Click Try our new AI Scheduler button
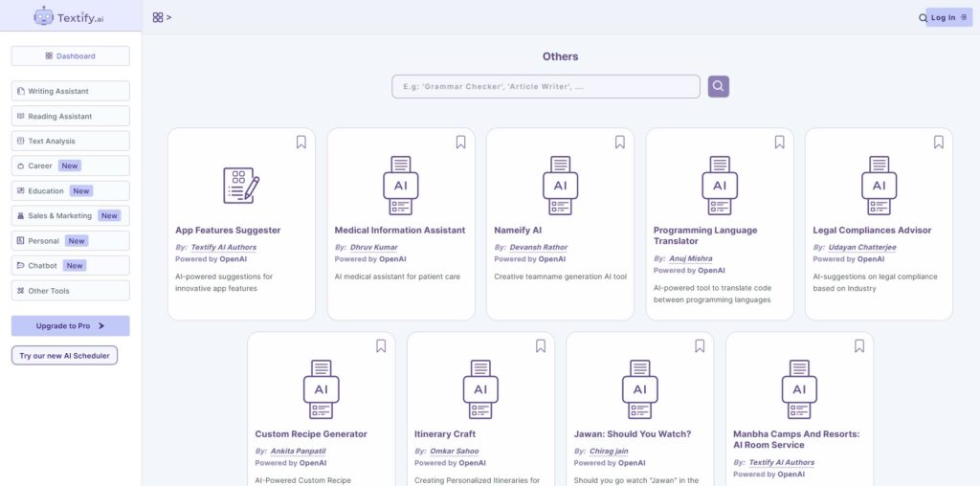980x486 pixels. click(x=64, y=356)
